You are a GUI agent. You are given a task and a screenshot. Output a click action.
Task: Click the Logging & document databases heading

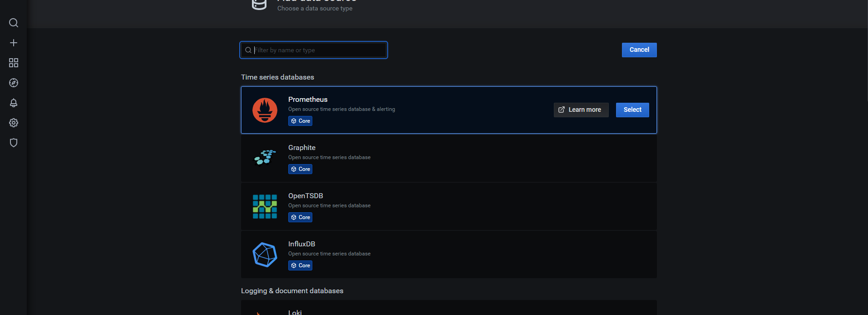tap(292, 291)
